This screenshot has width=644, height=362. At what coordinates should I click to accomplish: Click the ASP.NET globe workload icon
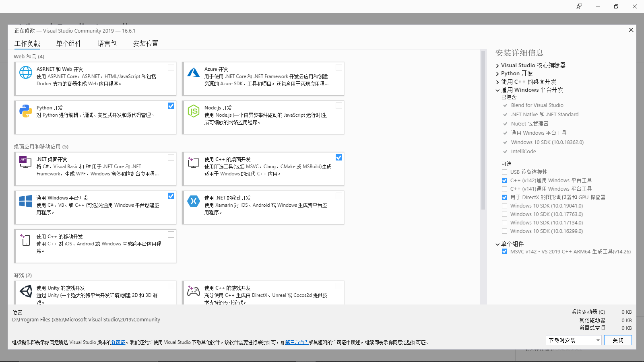(26, 72)
